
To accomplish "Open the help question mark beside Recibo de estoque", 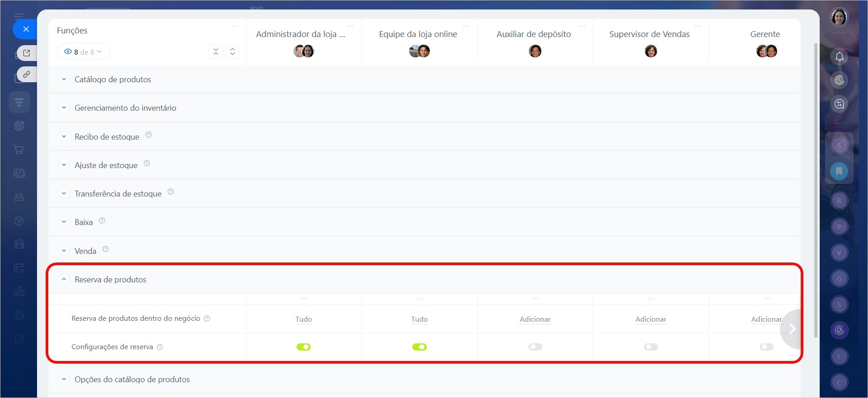I will (x=149, y=135).
